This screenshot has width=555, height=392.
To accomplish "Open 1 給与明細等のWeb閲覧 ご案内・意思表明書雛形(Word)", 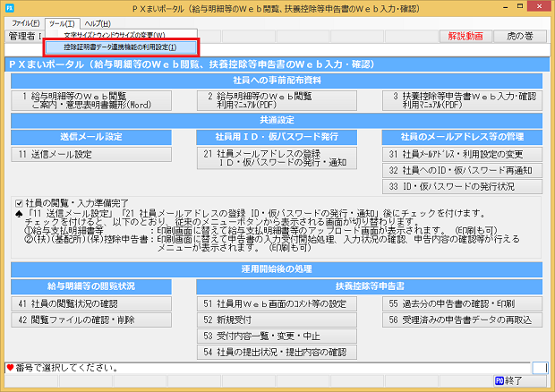I will click(x=91, y=100).
